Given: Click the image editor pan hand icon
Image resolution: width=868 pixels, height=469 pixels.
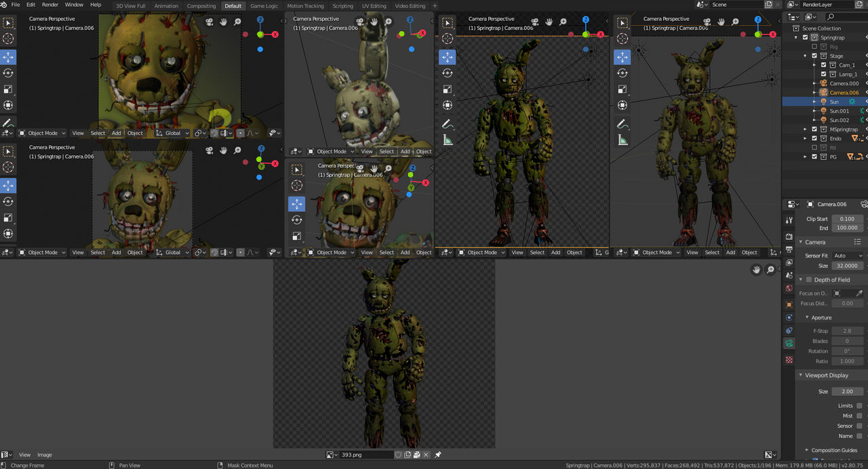Looking at the screenshot, I should [757, 270].
